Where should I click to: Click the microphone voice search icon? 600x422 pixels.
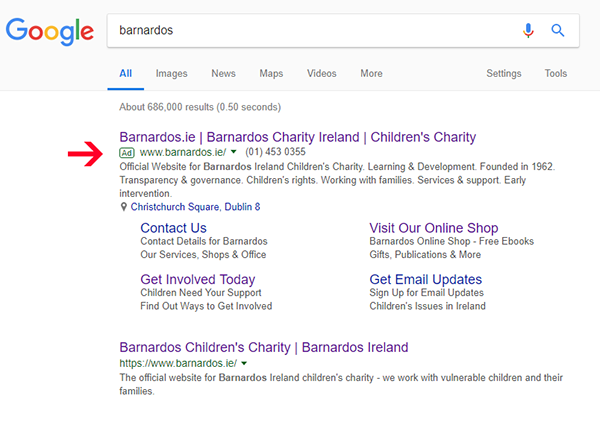pos(528,30)
